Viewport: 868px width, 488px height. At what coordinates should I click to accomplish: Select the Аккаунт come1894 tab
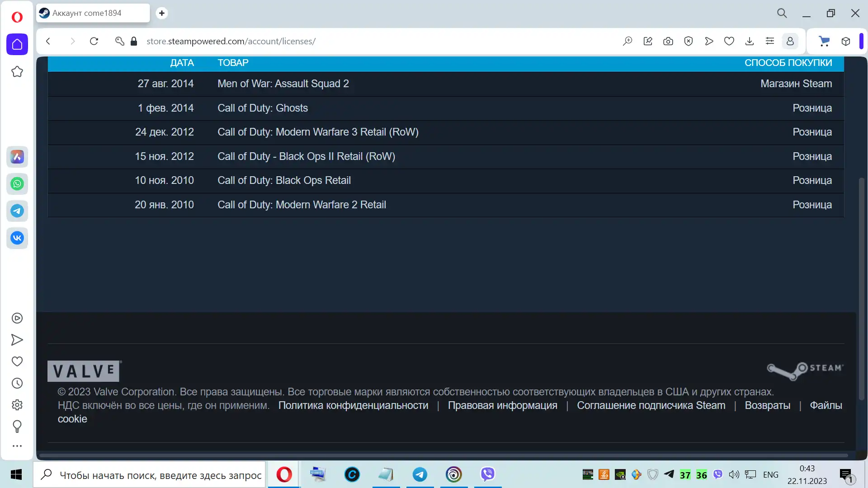click(93, 13)
